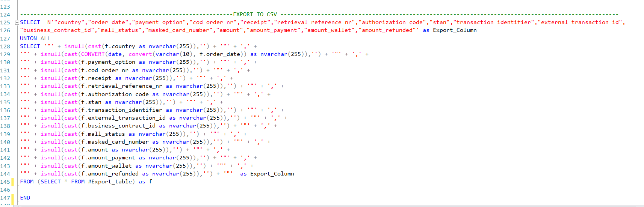Click the "external_transaction_id" string on line 125
This screenshot has height=207, width=644.
(x=580, y=22)
